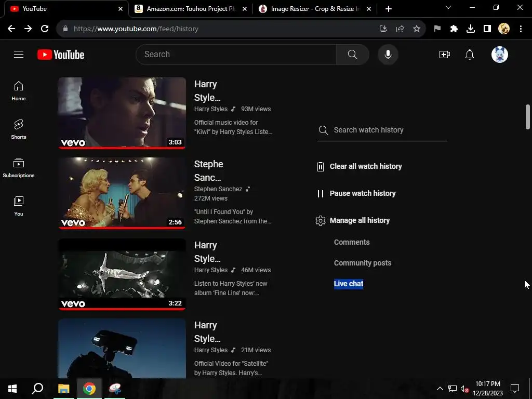Open the notifications bell
532x399 pixels.
click(470, 54)
